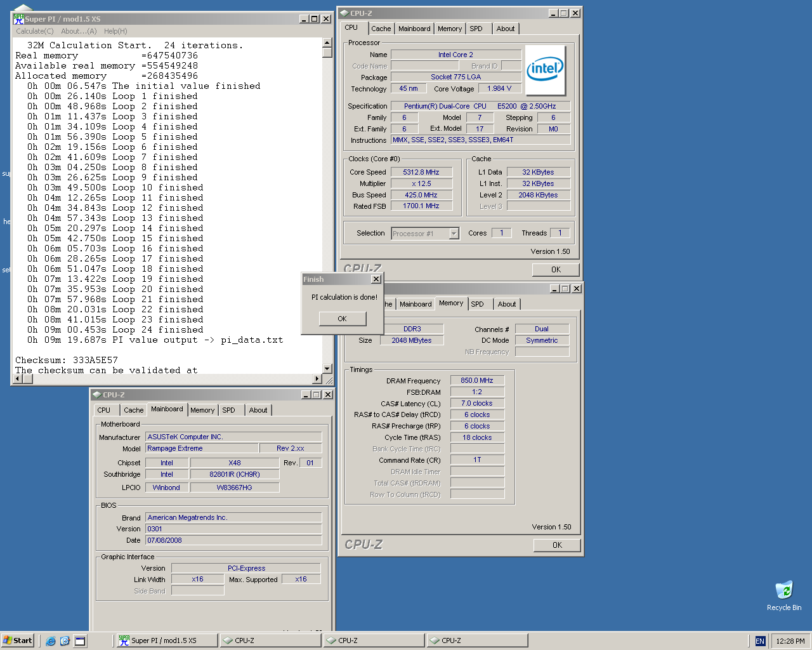Click the X48 chipset field

pos(235,463)
